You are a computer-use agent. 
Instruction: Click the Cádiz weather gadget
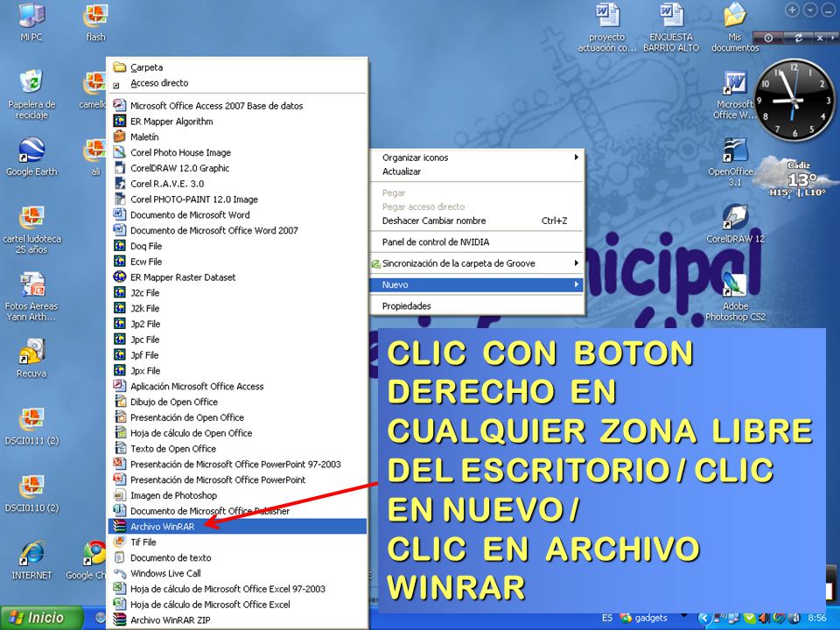pyautogui.click(x=796, y=177)
